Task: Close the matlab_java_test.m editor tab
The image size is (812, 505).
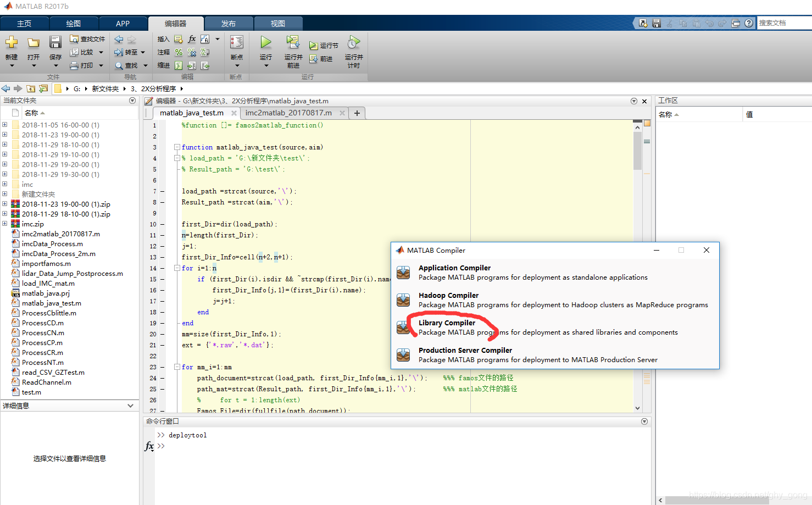Action: click(234, 113)
